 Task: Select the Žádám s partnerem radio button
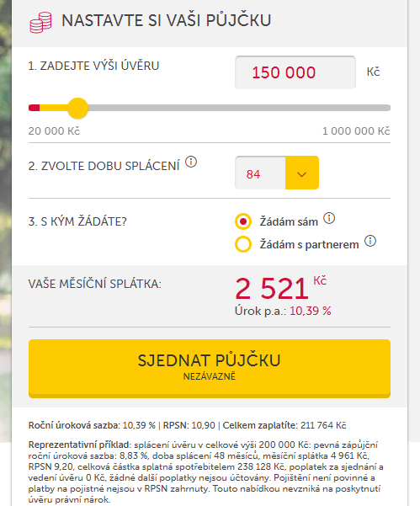pyautogui.click(x=243, y=244)
